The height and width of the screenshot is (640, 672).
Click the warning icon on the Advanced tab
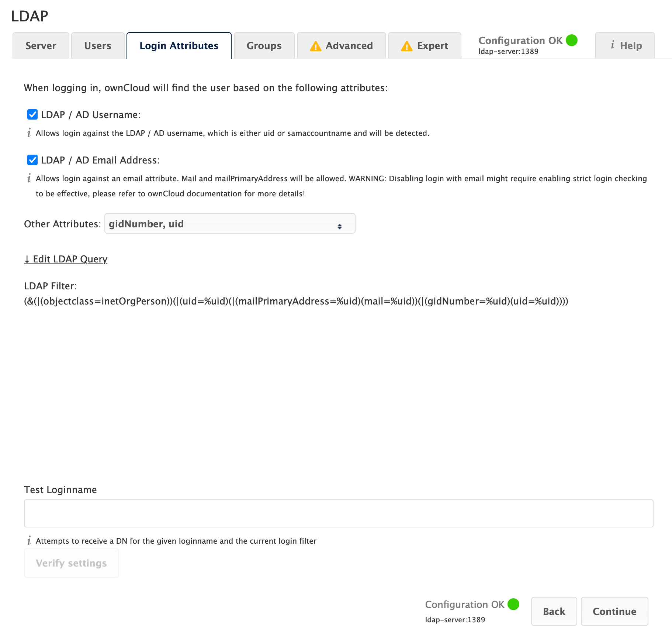pyautogui.click(x=316, y=46)
